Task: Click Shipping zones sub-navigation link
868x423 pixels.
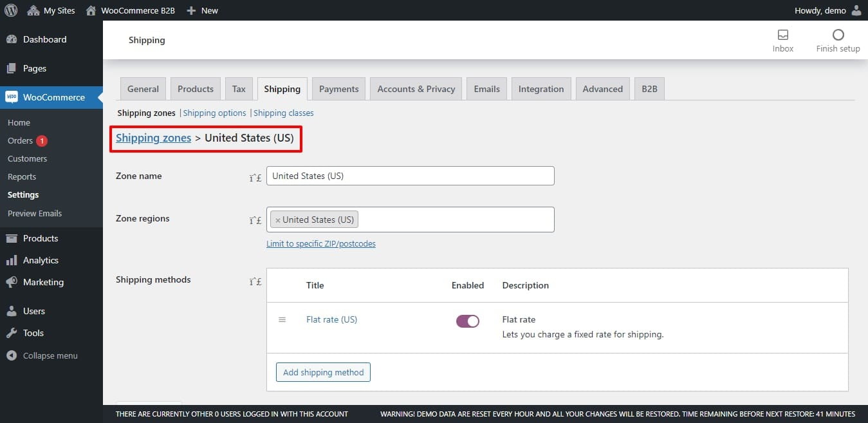Action: coord(146,113)
